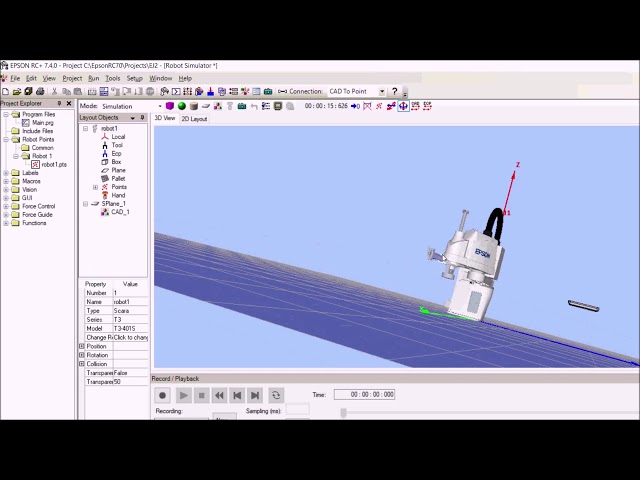The height and width of the screenshot is (480, 640).
Task: Add a CAD object to layout
Action: (x=218, y=106)
